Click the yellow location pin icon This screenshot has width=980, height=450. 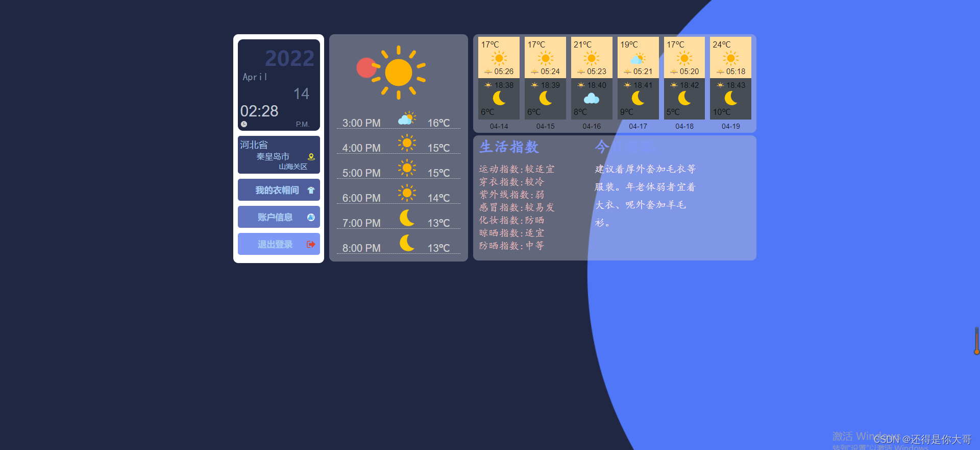point(311,157)
